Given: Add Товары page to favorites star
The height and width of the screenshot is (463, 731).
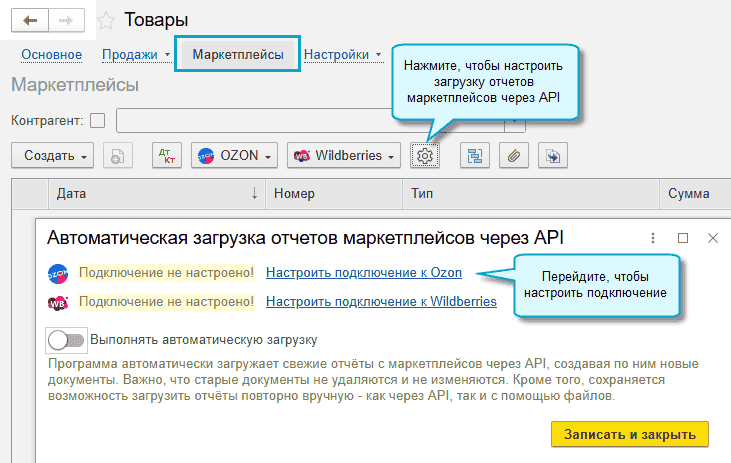Looking at the screenshot, I should [x=106, y=20].
